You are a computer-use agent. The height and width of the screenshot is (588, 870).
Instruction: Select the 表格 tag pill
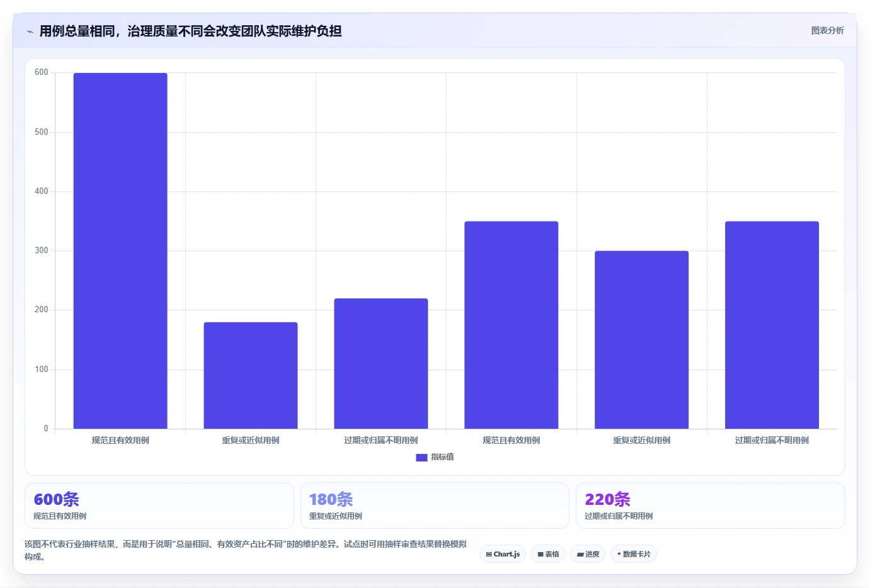click(x=548, y=554)
